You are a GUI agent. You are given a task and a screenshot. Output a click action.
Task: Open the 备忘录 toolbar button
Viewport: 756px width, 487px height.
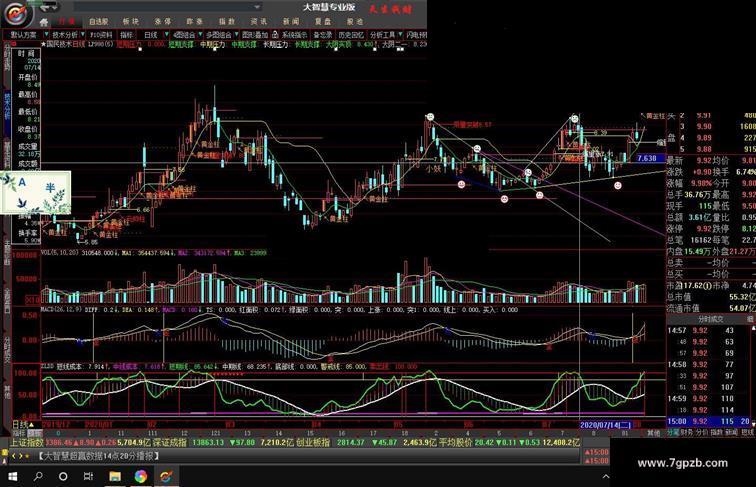(x=323, y=35)
